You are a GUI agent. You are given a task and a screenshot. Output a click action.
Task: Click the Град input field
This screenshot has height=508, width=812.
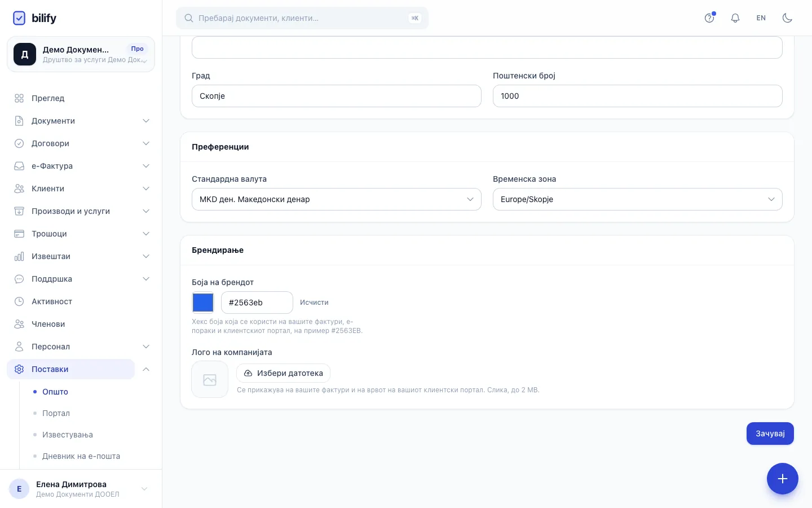pos(337,96)
